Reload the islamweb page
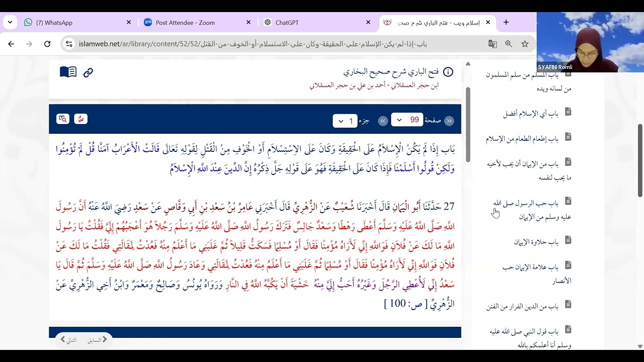The image size is (644, 362). pos(47,44)
